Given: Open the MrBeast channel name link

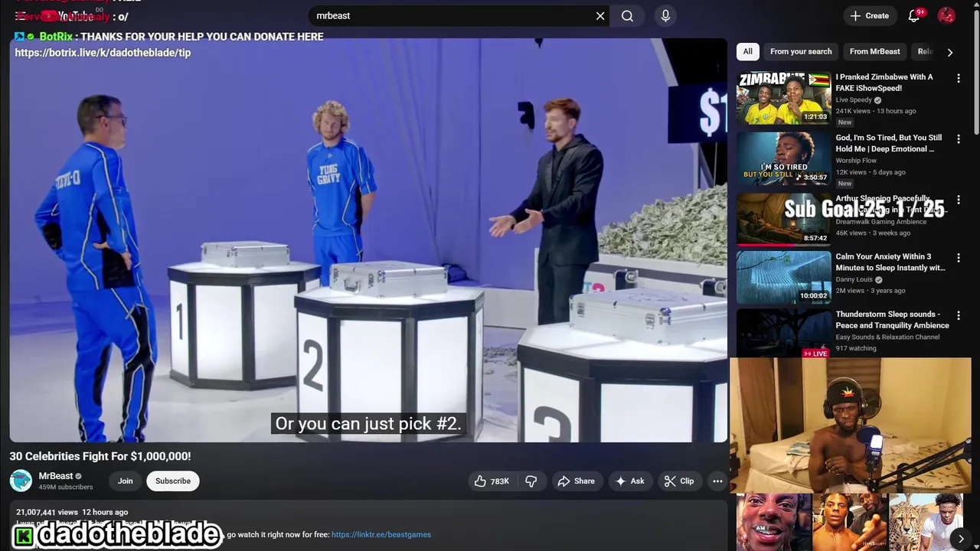Looking at the screenshot, I should [55, 476].
